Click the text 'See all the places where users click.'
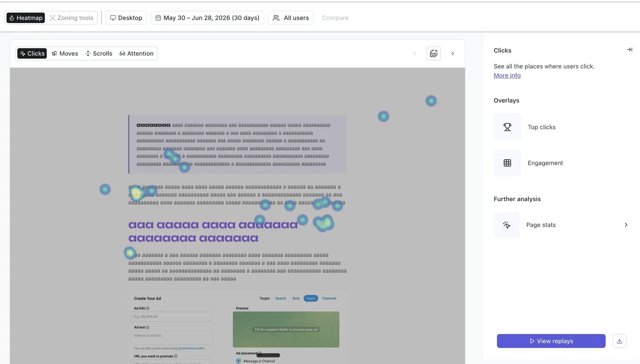The width and height of the screenshot is (640, 364). (x=544, y=66)
